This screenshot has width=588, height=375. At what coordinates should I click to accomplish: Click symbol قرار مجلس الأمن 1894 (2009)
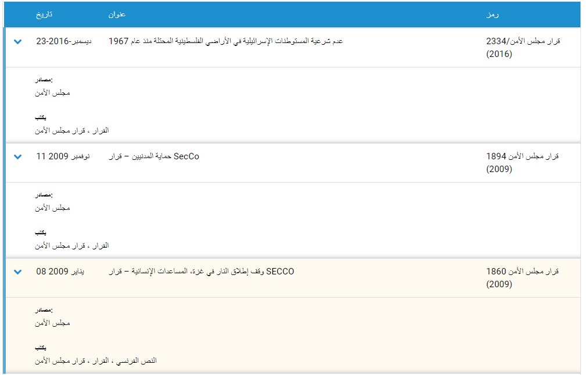[522, 163]
